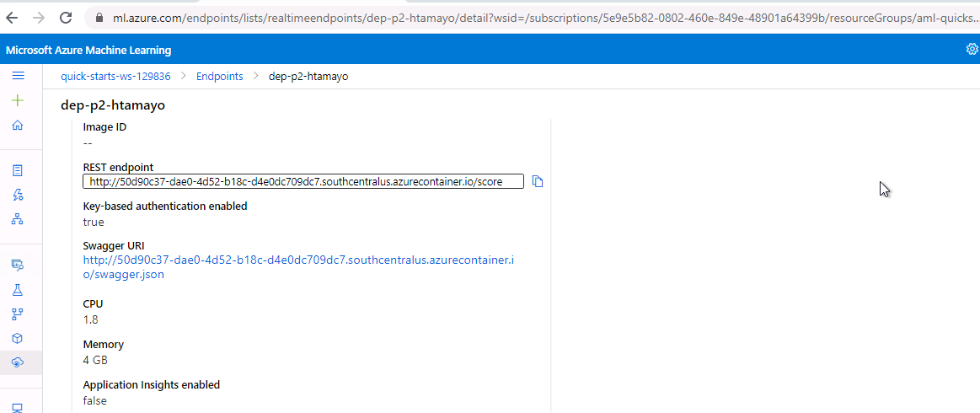Click the 'false' Application Insights value
This screenshot has height=413, width=980.
[x=95, y=400]
